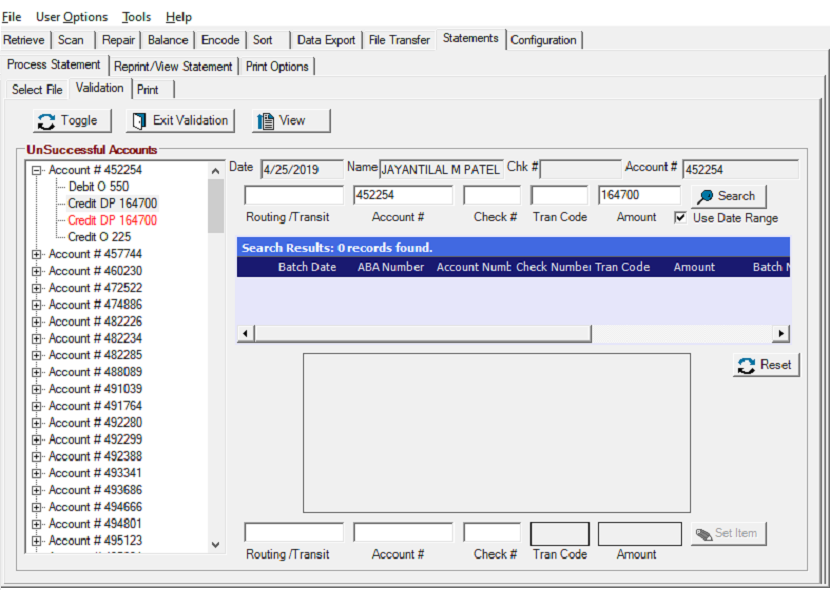This screenshot has width=830, height=590.
Task: Switch to the Configuration tab
Action: point(544,40)
